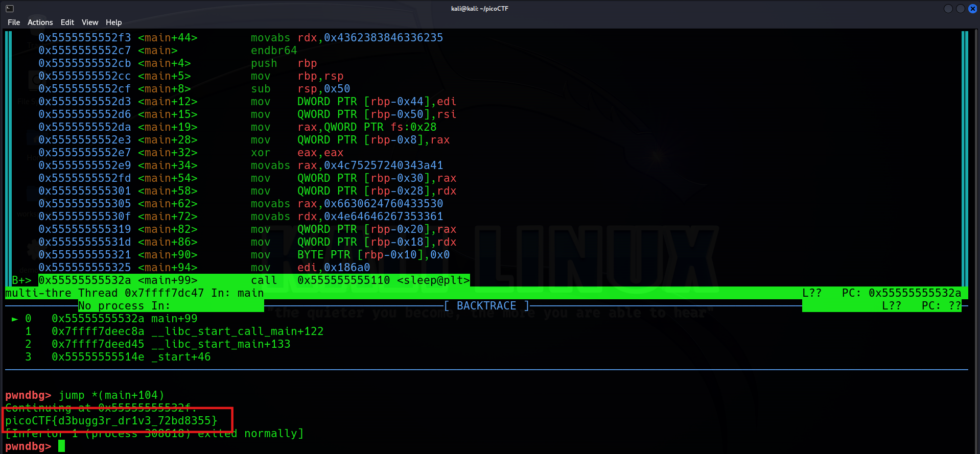This screenshot has width=980, height=454.
Task: Open the View menu
Action: click(90, 22)
